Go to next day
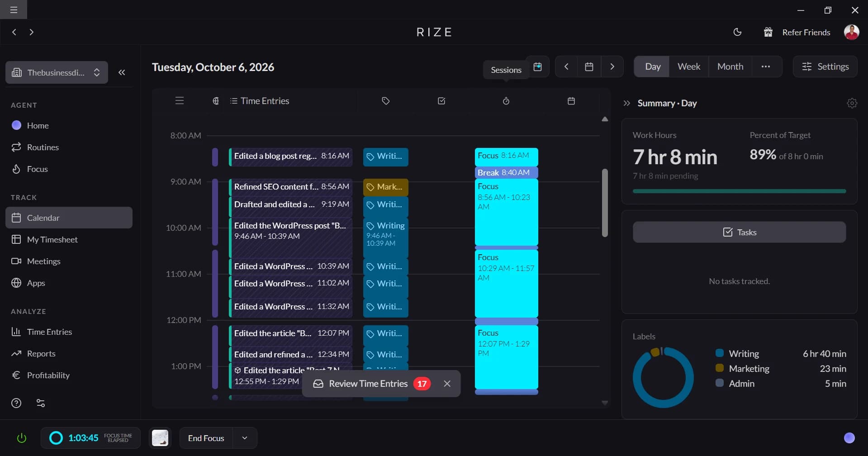Image resolution: width=868 pixels, height=456 pixels. (x=612, y=66)
